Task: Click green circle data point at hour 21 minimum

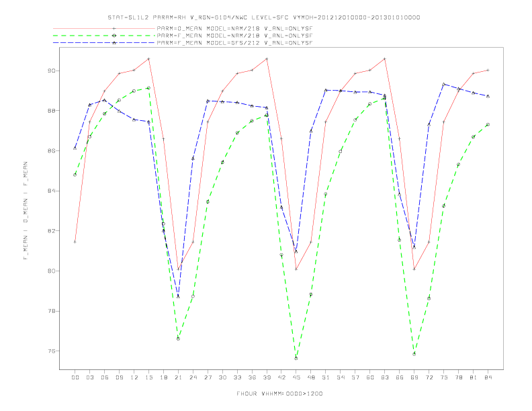Action: (x=178, y=338)
